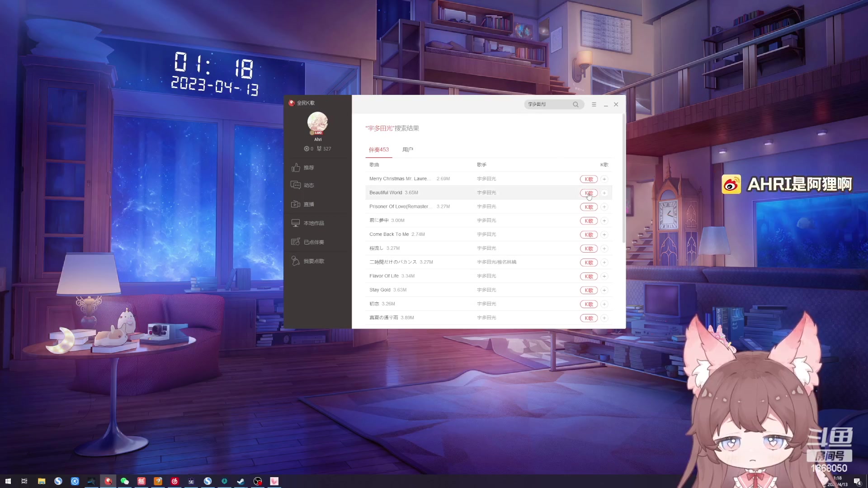This screenshot has width=868, height=488.
Task: Click K歌 for Come Back To Me
Action: pos(589,235)
